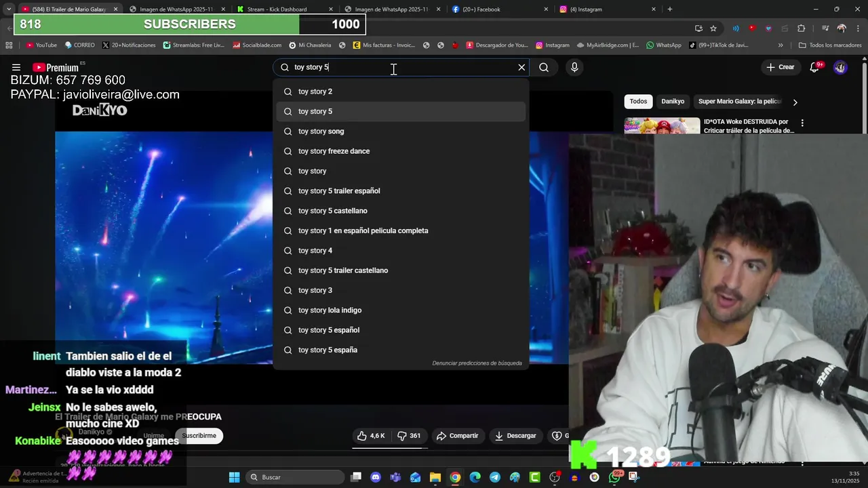Choose "toy story 5 trailer español" suggestion
This screenshot has width=868, height=488.
401,190
